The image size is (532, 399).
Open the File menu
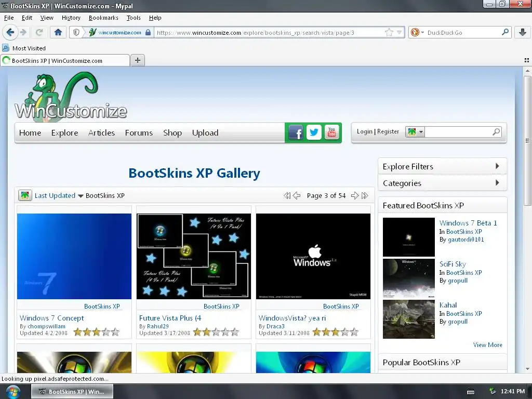click(9, 18)
